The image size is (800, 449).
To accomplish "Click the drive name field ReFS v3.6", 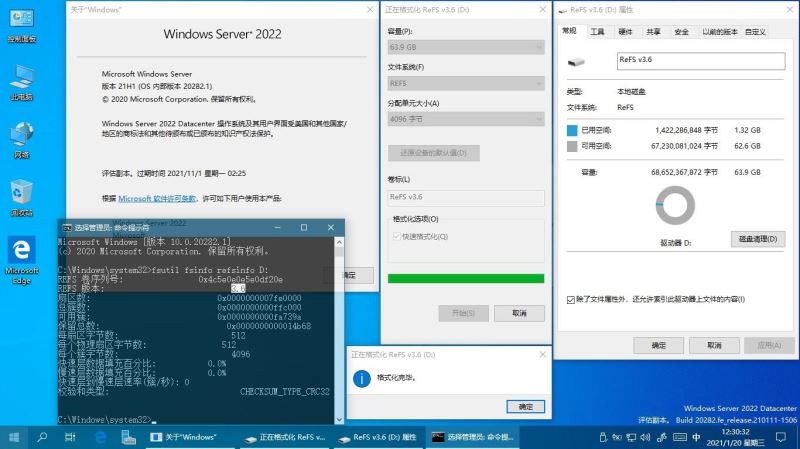I will (x=701, y=61).
